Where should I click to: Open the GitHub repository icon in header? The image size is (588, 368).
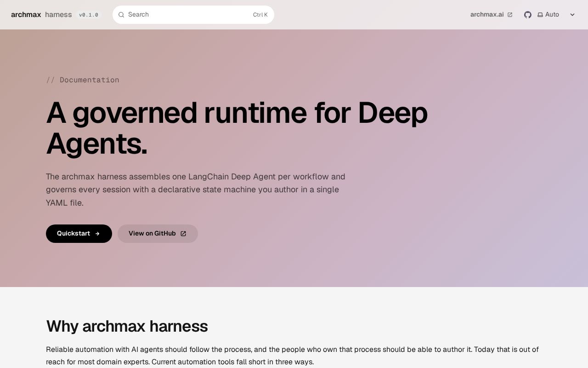[x=528, y=15]
